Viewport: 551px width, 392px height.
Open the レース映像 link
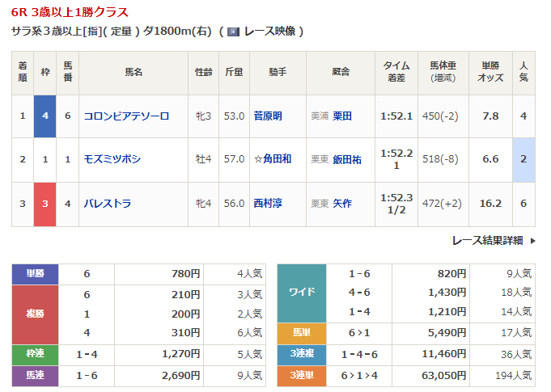[x=269, y=32]
